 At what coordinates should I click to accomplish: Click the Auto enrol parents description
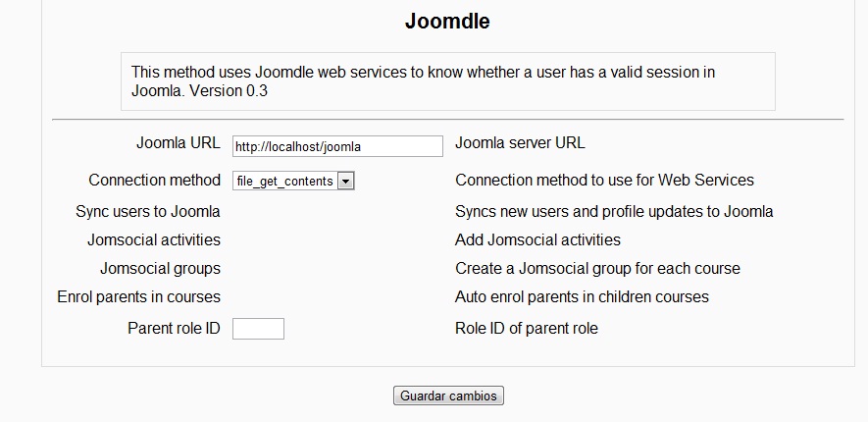582,296
